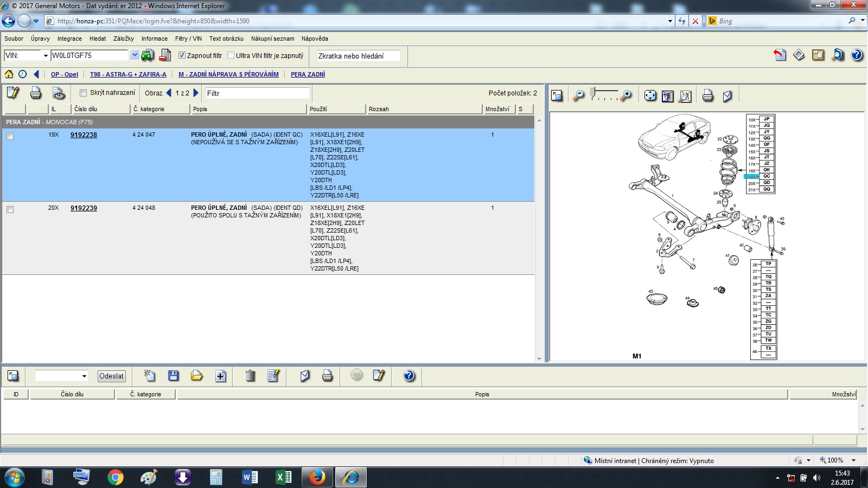Open folder icon in shopping list toolbar

[x=196, y=376]
